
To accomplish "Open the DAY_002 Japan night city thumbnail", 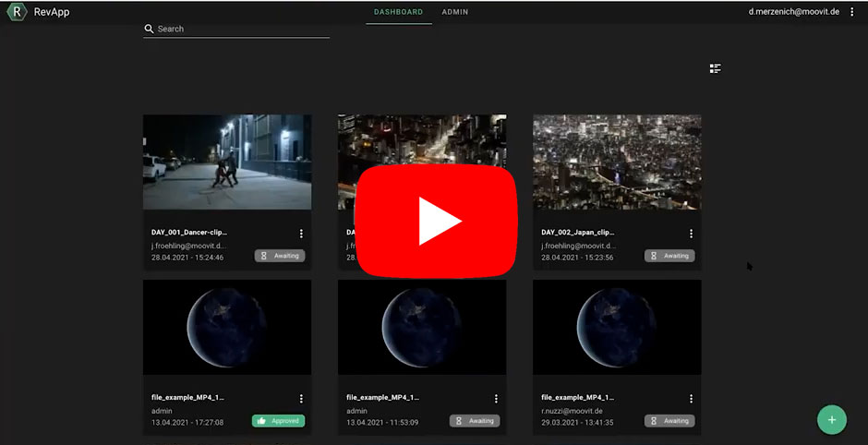I will pos(617,162).
